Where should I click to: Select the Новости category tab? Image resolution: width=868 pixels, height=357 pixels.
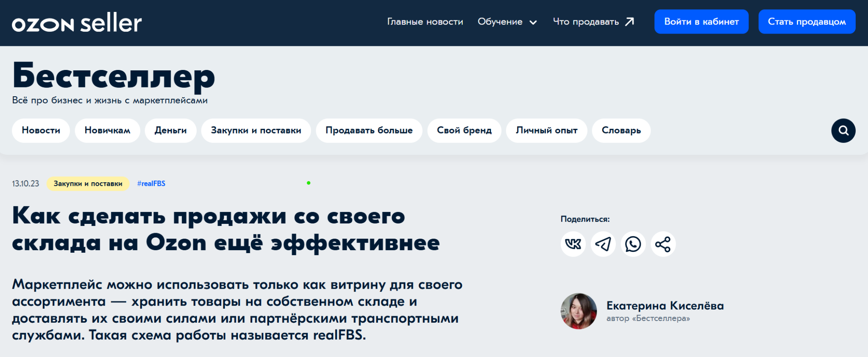(41, 131)
